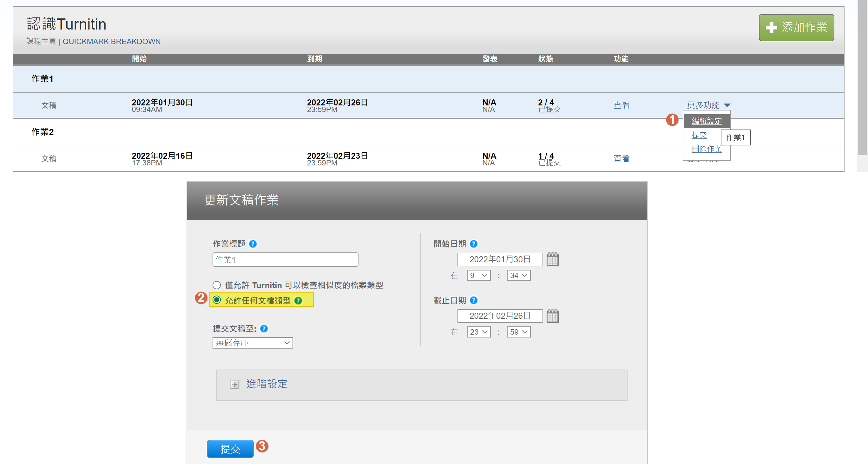
Task: Choose 提交 from the 更多功能 menu
Action: (x=699, y=135)
